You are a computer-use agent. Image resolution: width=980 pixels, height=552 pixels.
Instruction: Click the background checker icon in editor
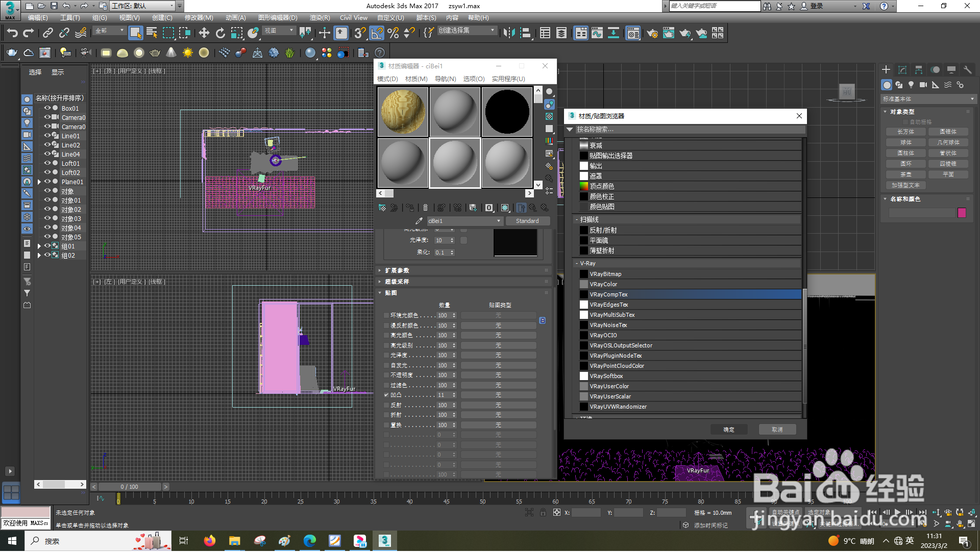click(549, 116)
